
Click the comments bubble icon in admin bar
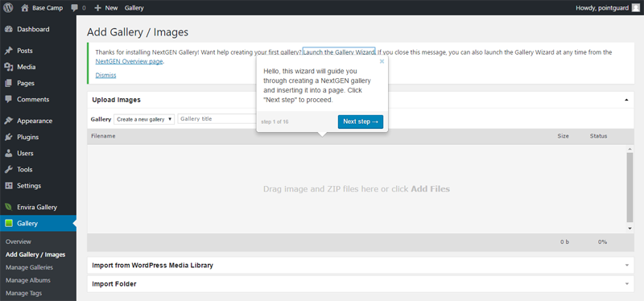[74, 8]
